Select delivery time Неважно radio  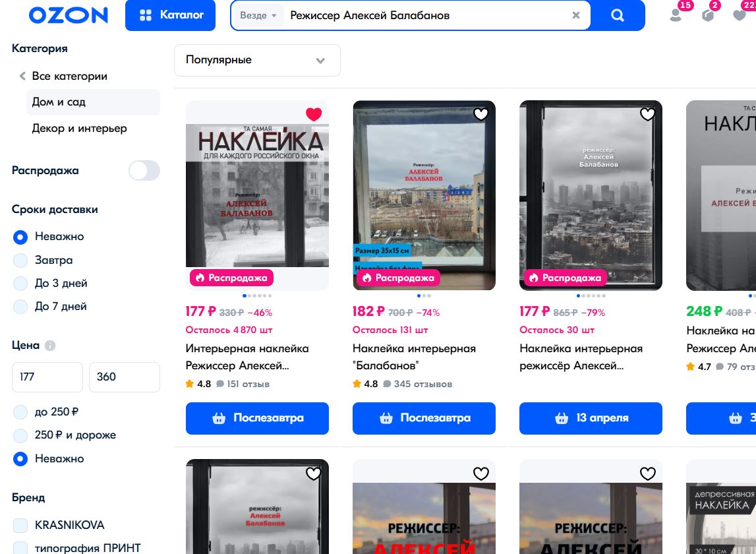(x=20, y=237)
